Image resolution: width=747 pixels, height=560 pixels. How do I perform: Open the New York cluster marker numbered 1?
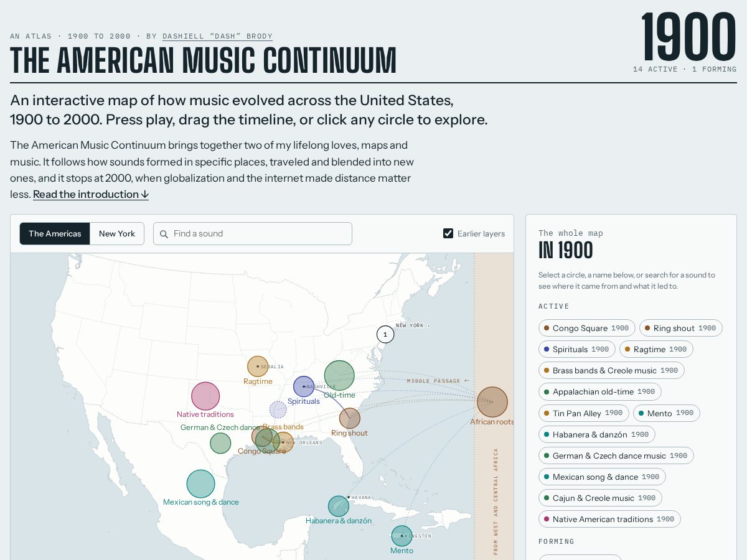click(385, 335)
